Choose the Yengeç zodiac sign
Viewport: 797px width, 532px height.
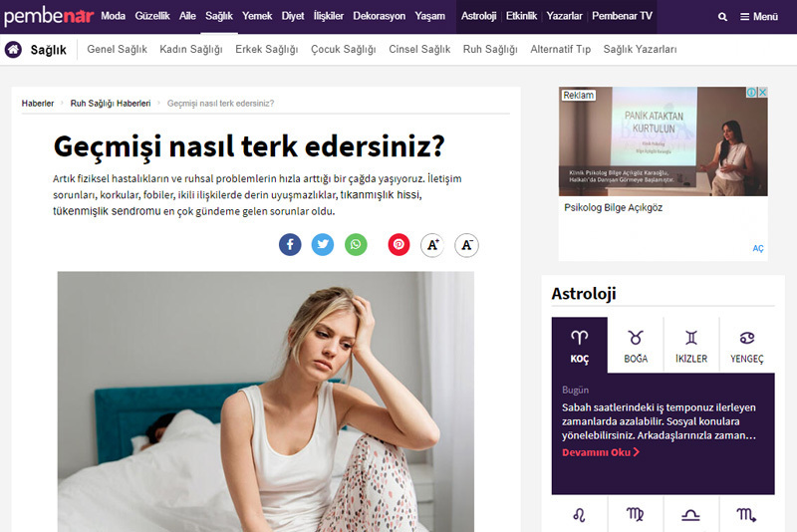(x=746, y=346)
